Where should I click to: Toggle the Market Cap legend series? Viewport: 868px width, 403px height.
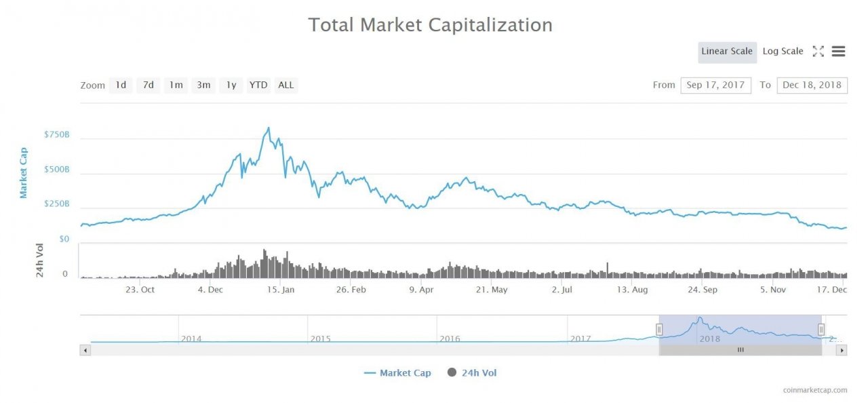click(397, 373)
